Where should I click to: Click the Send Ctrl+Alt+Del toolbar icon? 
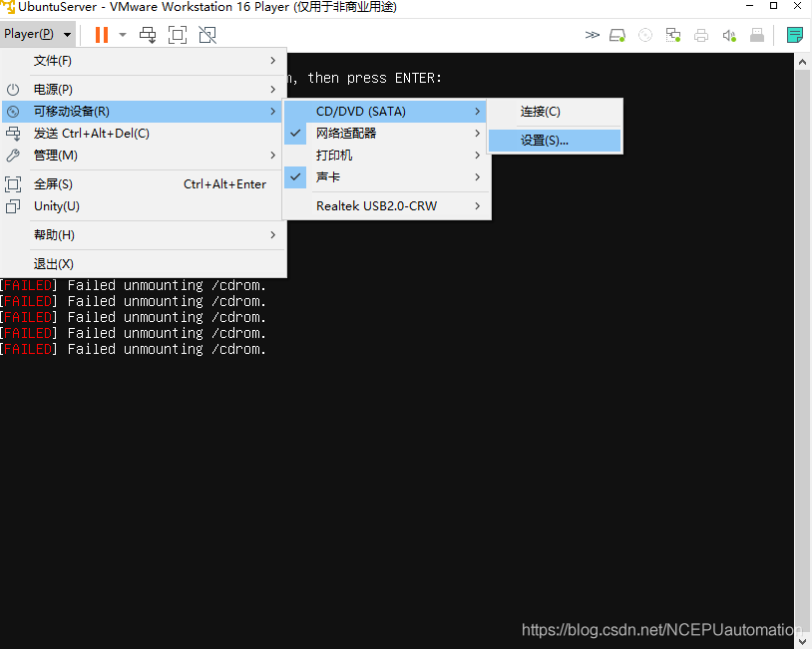pyautogui.click(x=148, y=35)
